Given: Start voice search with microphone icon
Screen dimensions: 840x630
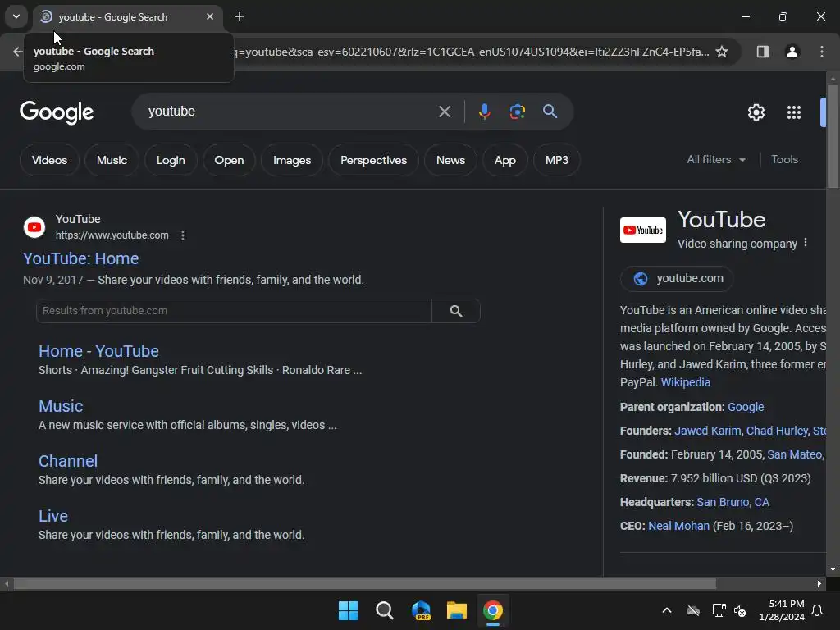Looking at the screenshot, I should click(484, 112).
